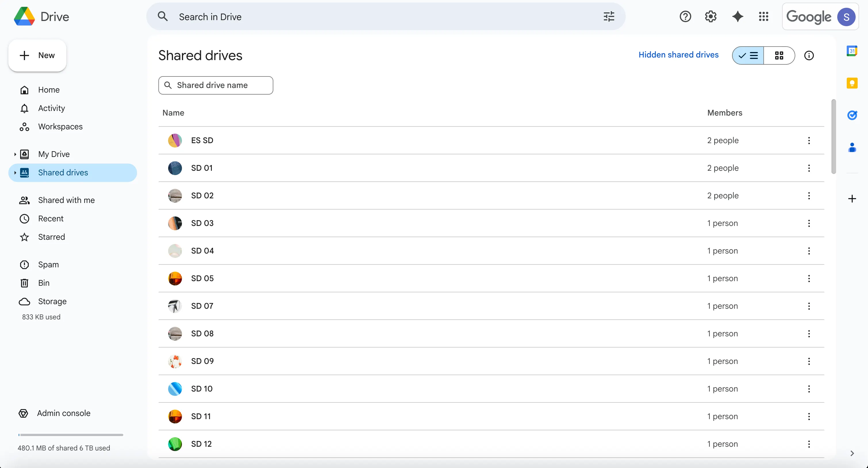
Task: Show search filter options in search bar
Action: [x=608, y=16]
